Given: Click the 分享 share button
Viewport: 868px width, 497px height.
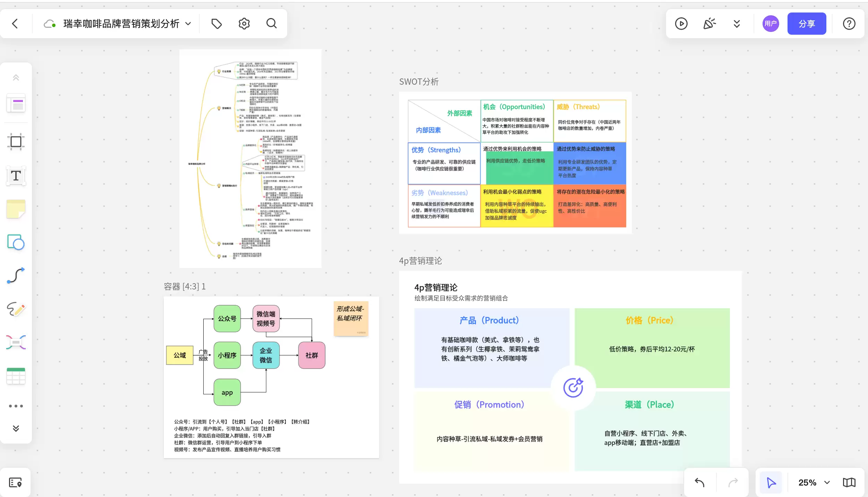Looking at the screenshot, I should point(807,24).
